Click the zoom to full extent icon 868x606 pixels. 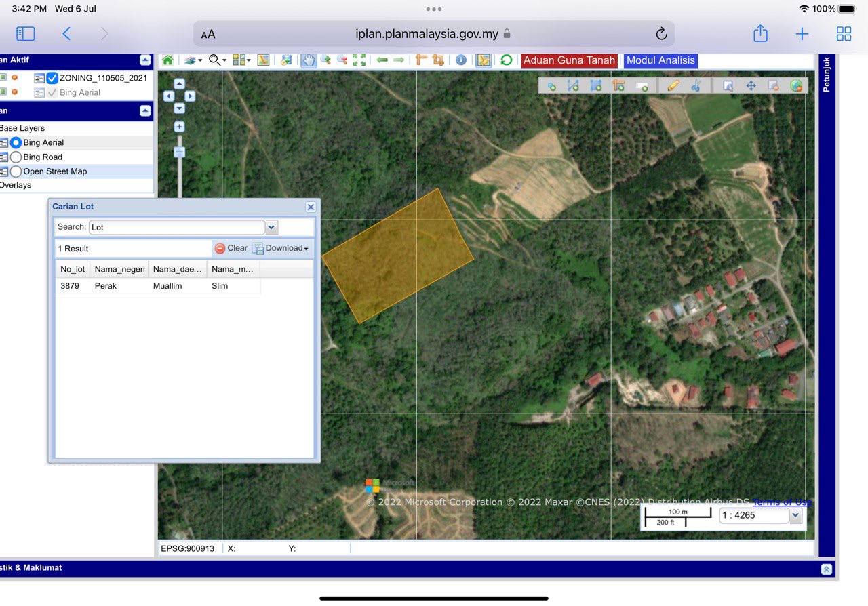click(x=359, y=60)
